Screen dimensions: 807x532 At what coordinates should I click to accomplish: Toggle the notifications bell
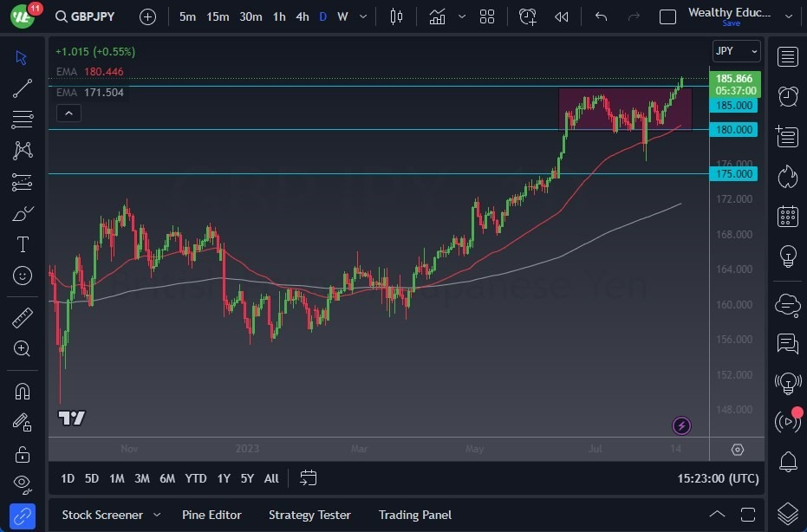(x=787, y=459)
